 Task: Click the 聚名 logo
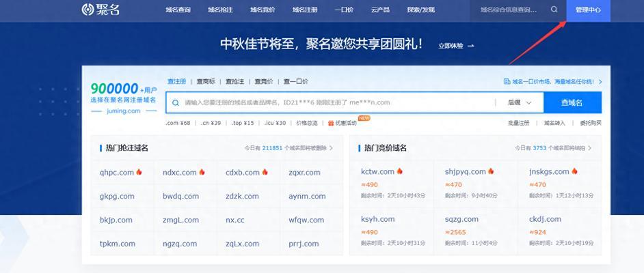[x=100, y=10]
